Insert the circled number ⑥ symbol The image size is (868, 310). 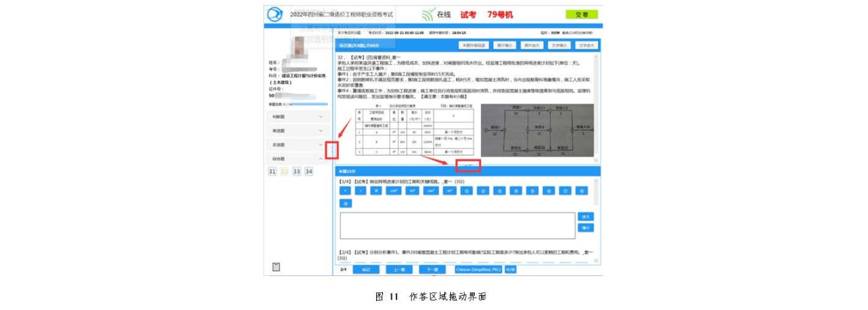point(548,191)
